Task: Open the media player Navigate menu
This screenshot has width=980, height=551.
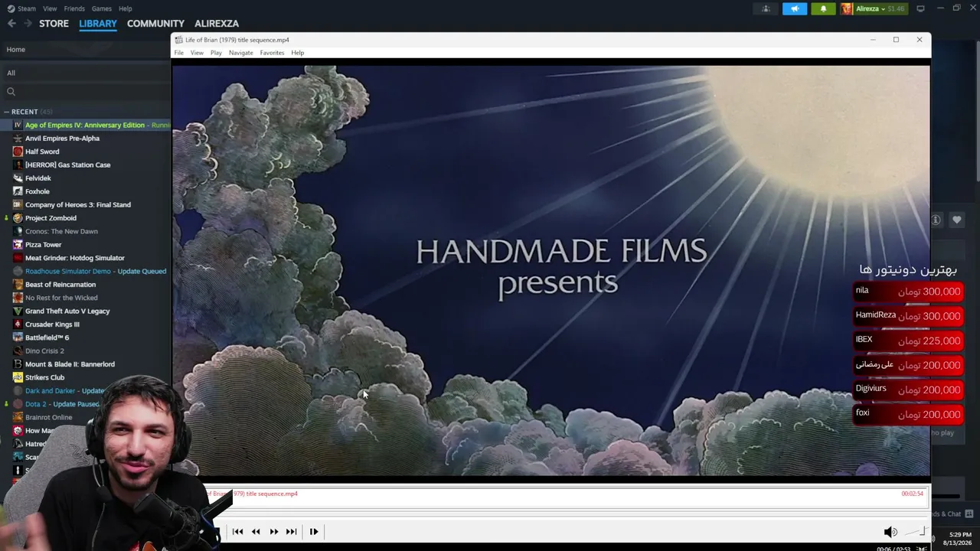Action: pyautogui.click(x=240, y=53)
